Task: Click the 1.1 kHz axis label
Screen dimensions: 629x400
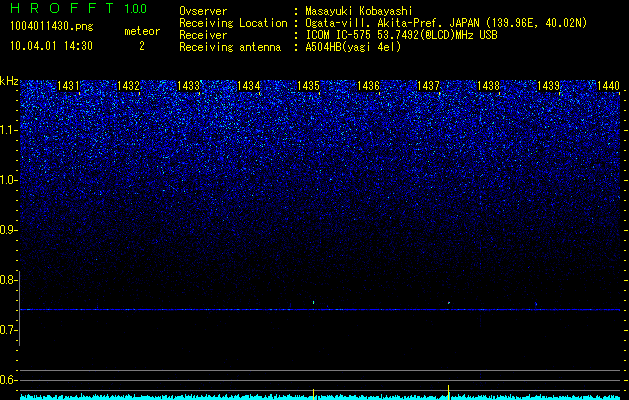Action: point(8,130)
